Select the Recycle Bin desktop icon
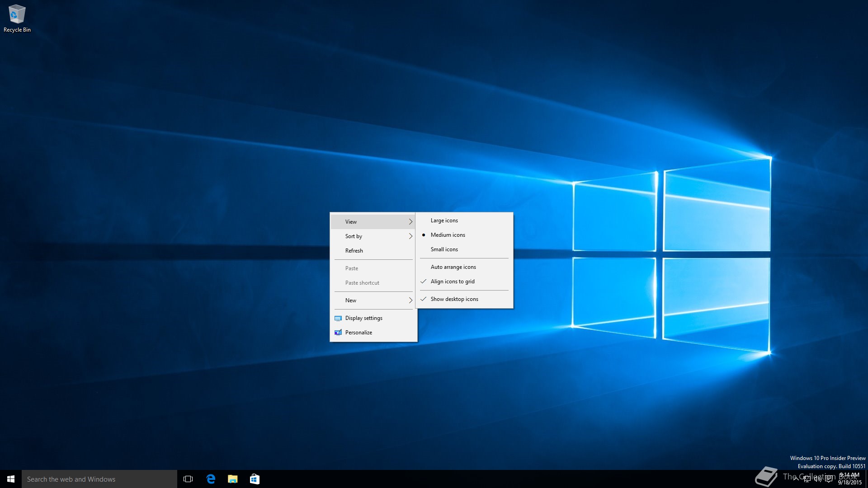Screen dimensions: 868x488 17,19
